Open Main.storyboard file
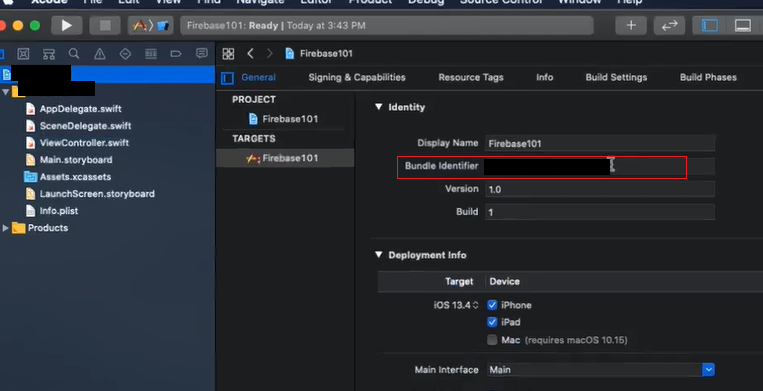 coord(76,160)
